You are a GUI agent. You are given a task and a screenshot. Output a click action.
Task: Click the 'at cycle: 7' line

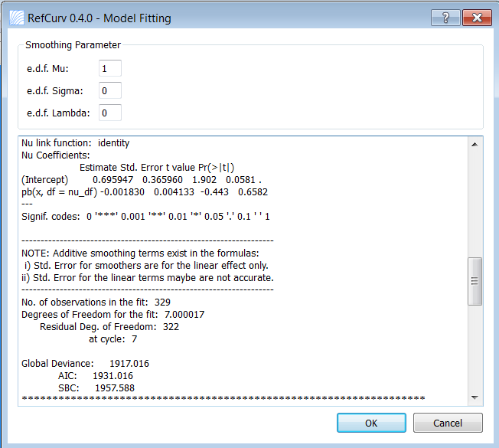113,339
